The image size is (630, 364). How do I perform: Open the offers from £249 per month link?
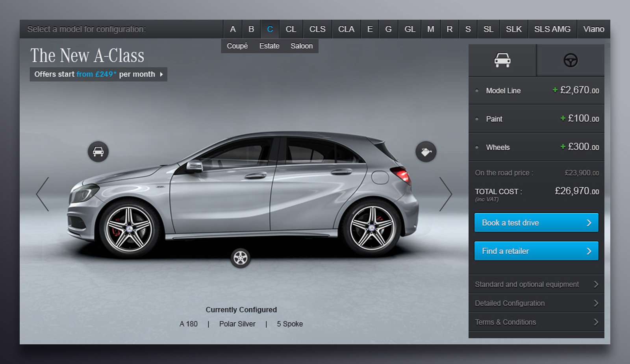click(x=98, y=74)
